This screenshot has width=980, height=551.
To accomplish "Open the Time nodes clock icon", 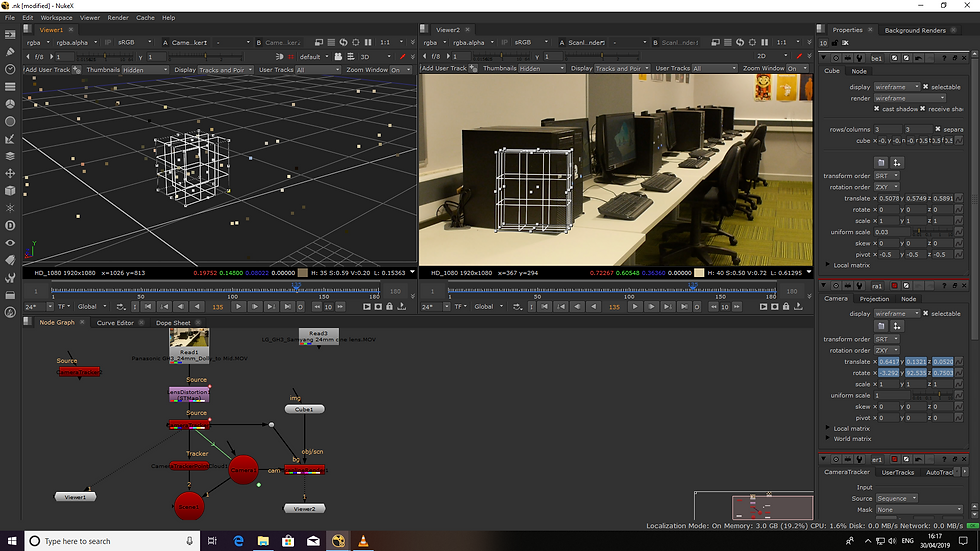I will 10,69.
